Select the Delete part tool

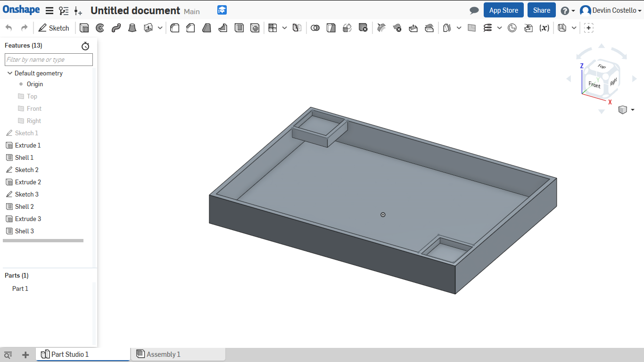coord(363,28)
